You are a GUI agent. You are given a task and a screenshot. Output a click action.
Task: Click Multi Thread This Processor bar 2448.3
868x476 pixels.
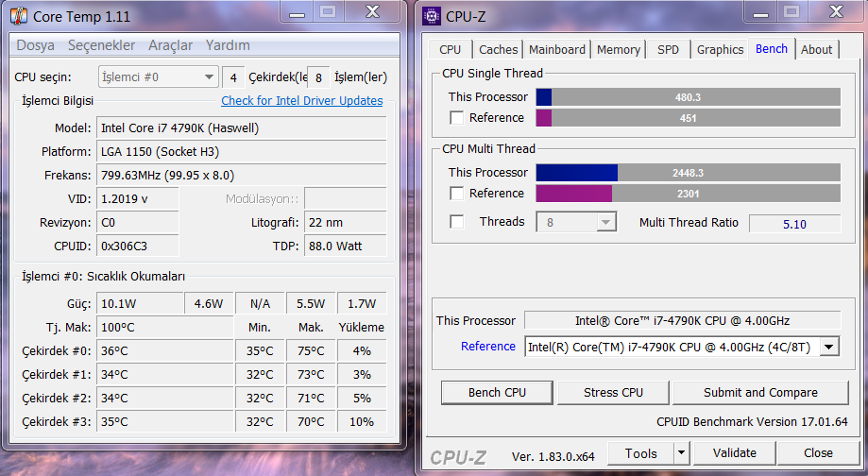[689, 173]
